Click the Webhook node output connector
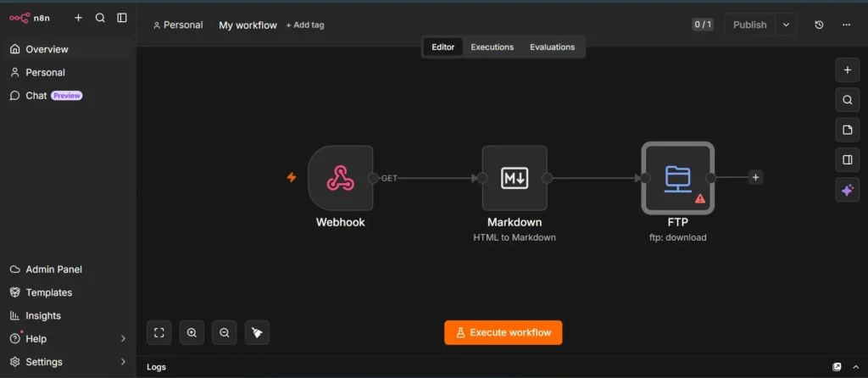Image resolution: width=868 pixels, height=378 pixels. pyautogui.click(x=373, y=178)
